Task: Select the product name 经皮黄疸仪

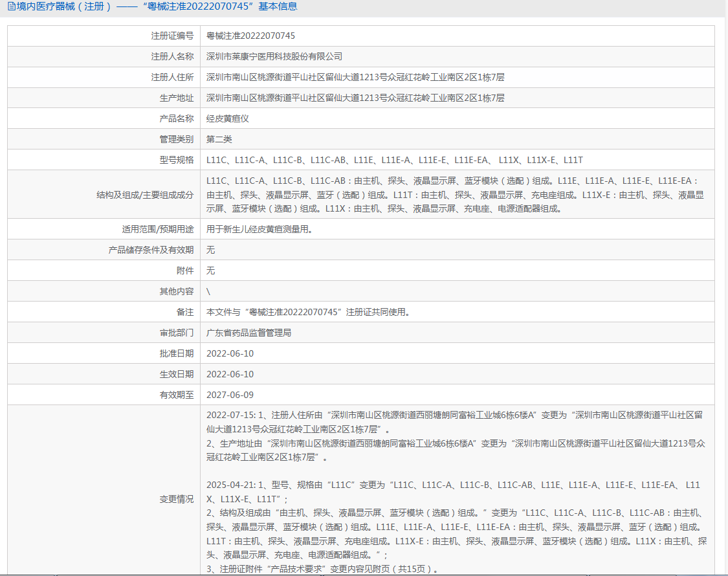Action: point(228,118)
